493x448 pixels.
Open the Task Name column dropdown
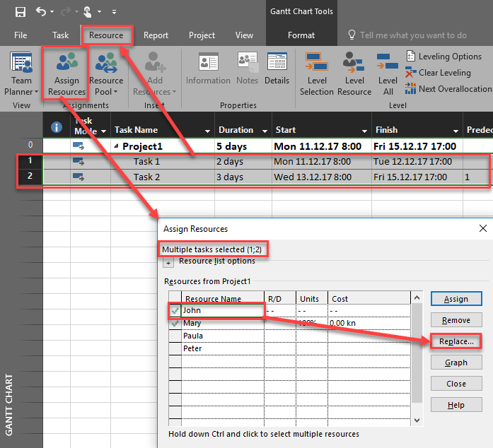tap(208, 131)
